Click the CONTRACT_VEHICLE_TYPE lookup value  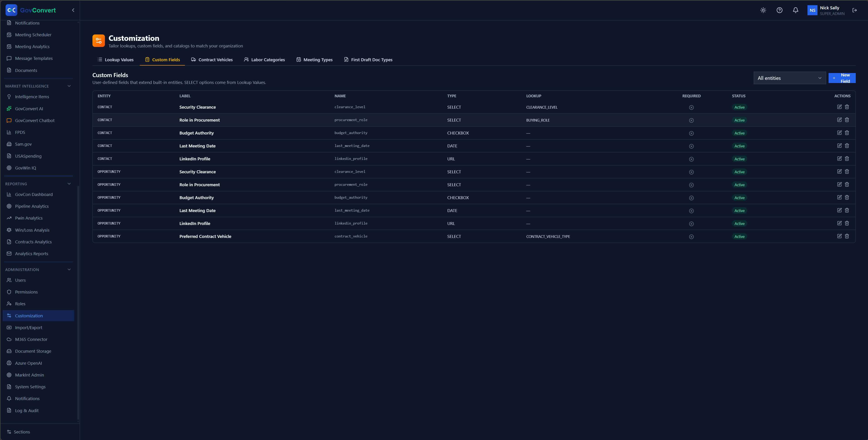pyautogui.click(x=548, y=237)
